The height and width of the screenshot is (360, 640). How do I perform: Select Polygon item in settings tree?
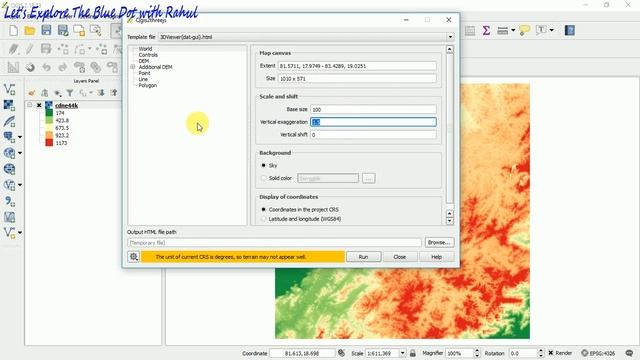[x=148, y=85]
